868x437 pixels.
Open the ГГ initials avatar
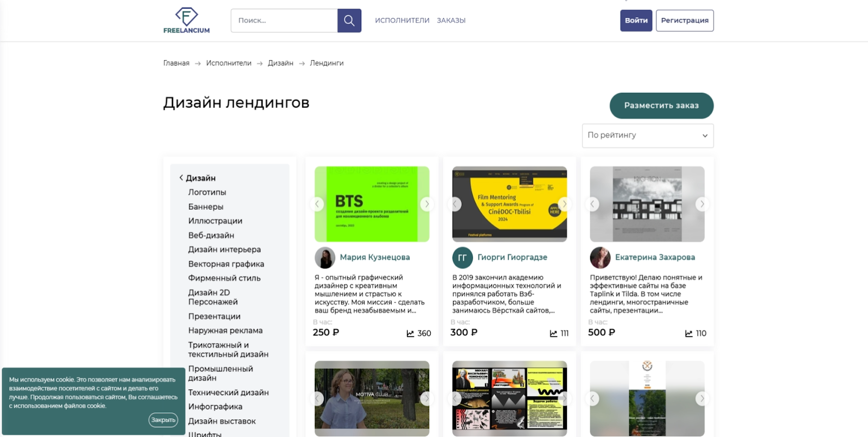[x=463, y=258]
